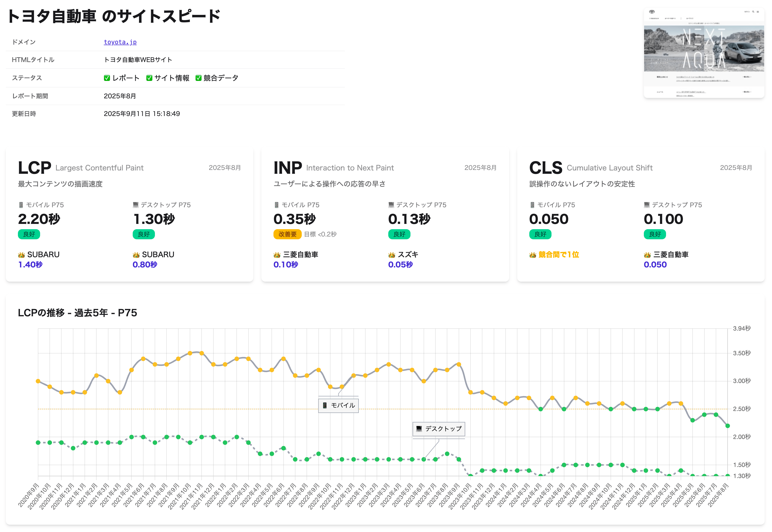This screenshot has width=772, height=532.
Task: Click the 競合間で1位 competitor link
Action: 558,254
